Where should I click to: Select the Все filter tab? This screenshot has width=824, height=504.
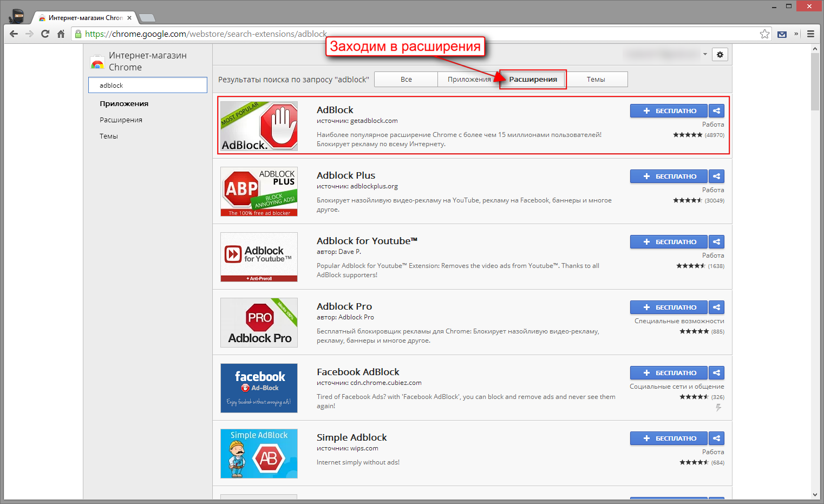(x=406, y=79)
